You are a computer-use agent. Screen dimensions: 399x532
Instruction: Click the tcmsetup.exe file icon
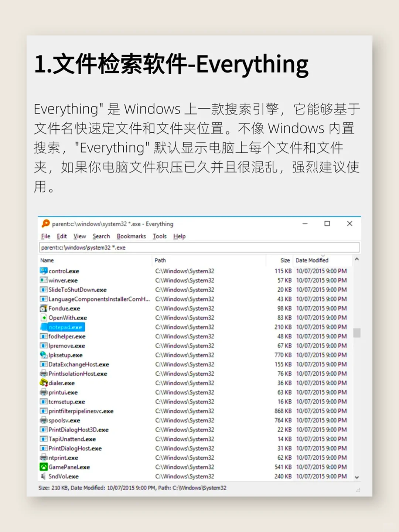(44, 402)
